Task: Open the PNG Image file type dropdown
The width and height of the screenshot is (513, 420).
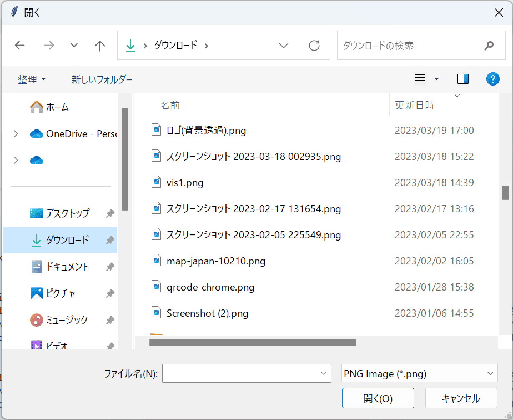Action: pyautogui.click(x=419, y=374)
